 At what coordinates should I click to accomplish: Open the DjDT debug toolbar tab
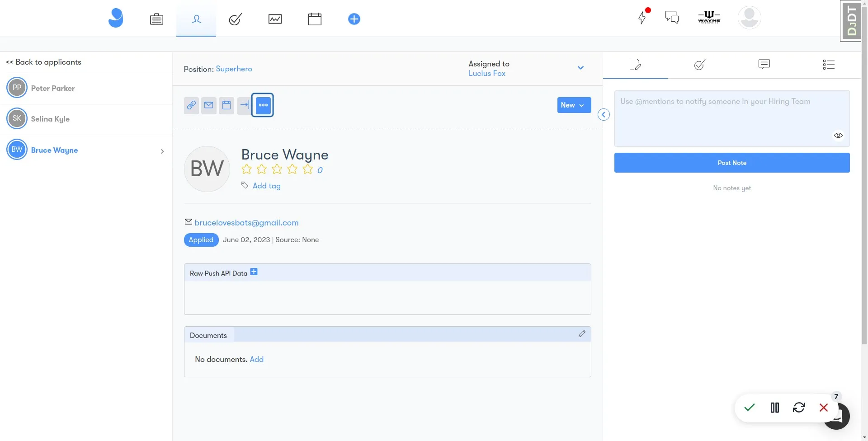(x=851, y=21)
